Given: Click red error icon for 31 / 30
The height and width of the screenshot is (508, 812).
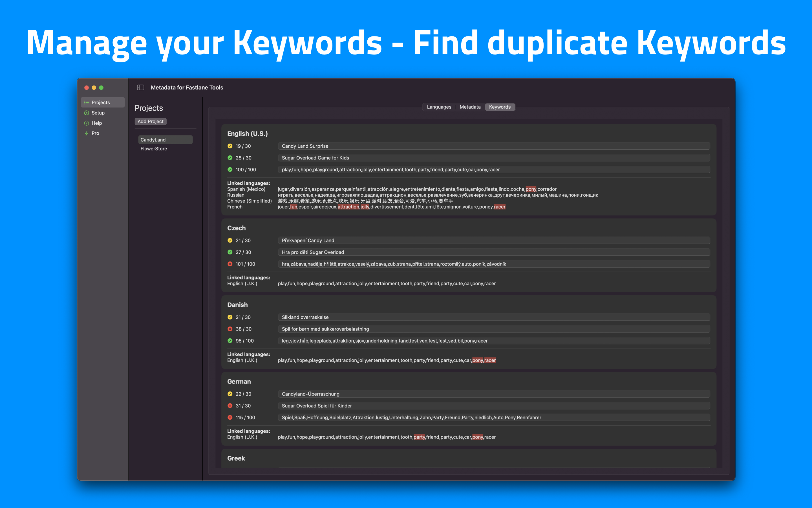Looking at the screenshot, I should pos(230,406).
